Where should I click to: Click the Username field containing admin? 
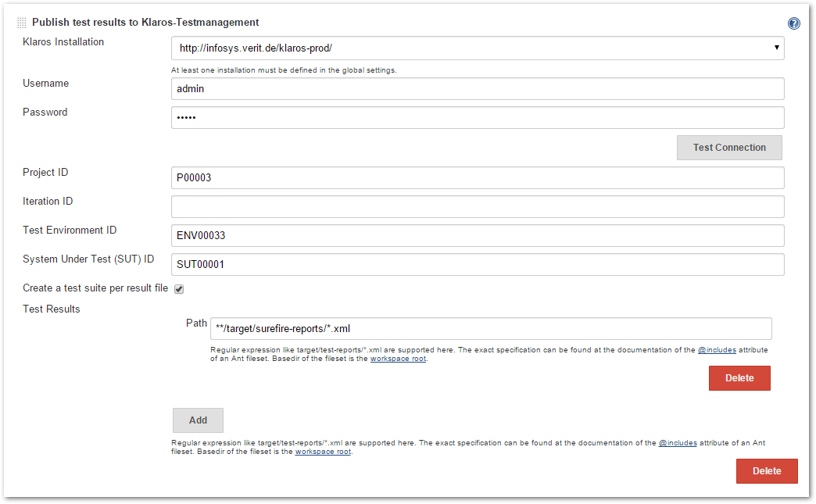click(x=478, y=88)
